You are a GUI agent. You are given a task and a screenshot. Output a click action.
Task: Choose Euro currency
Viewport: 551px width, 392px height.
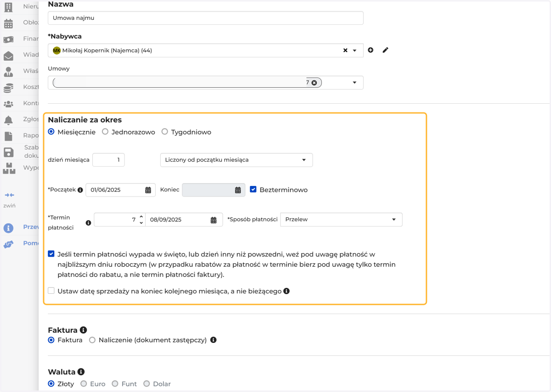pyautogui.click(x=84, y=384)
